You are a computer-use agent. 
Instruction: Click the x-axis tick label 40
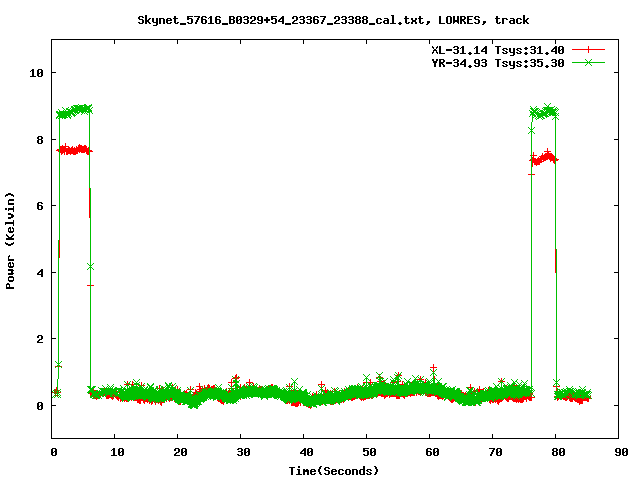(306, 452)
